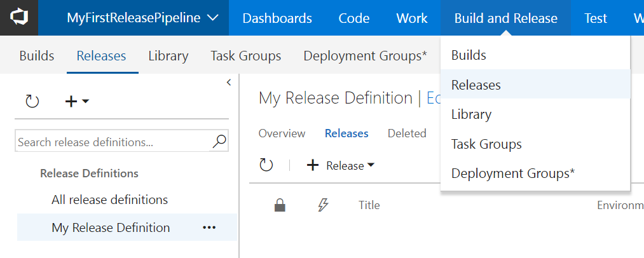
Task: Click the lightning bolt column icon
Action: coord(323,205)
